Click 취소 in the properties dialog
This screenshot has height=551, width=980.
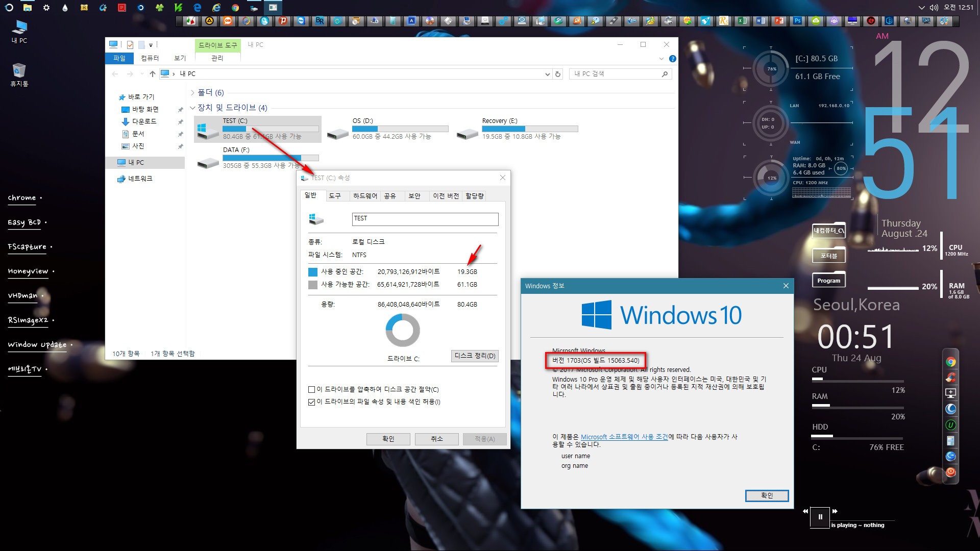point(436,439)
